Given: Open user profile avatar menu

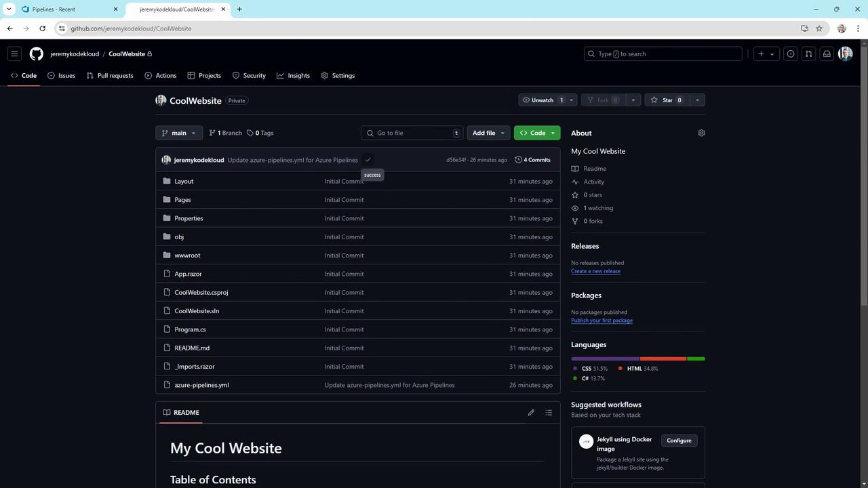Looking at the screenshot, I should tap(845, 54).
